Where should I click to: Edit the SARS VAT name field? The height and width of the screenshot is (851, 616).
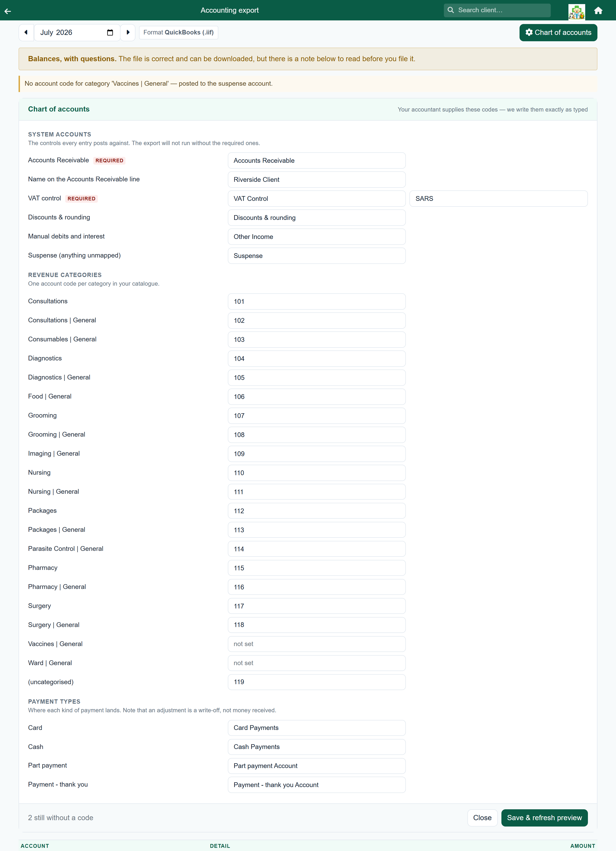tap(498, 199)
